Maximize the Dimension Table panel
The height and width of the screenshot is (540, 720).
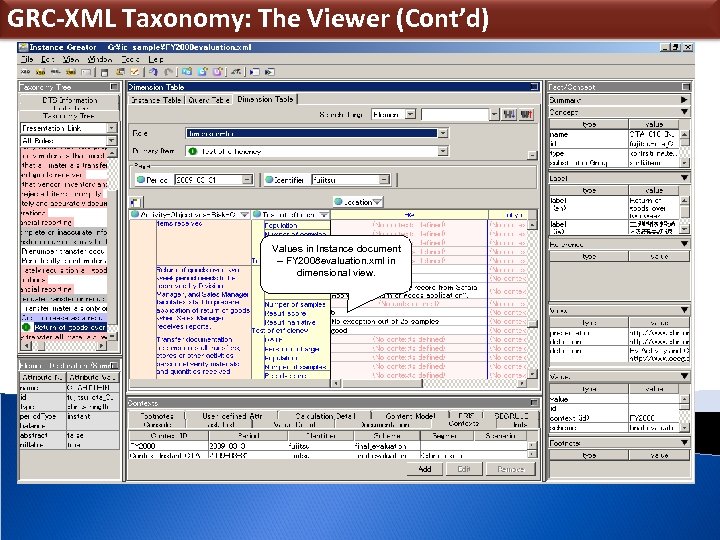pyautogui.click(x=534, y=86)
